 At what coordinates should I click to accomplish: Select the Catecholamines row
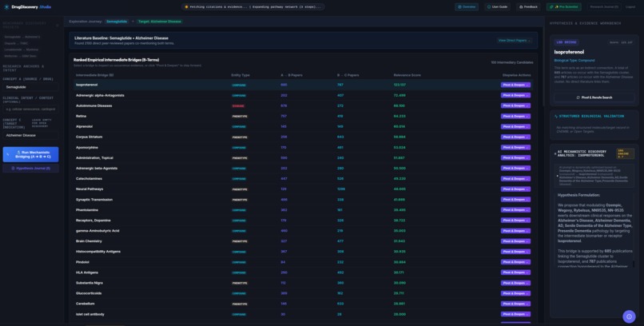point(303,179)
